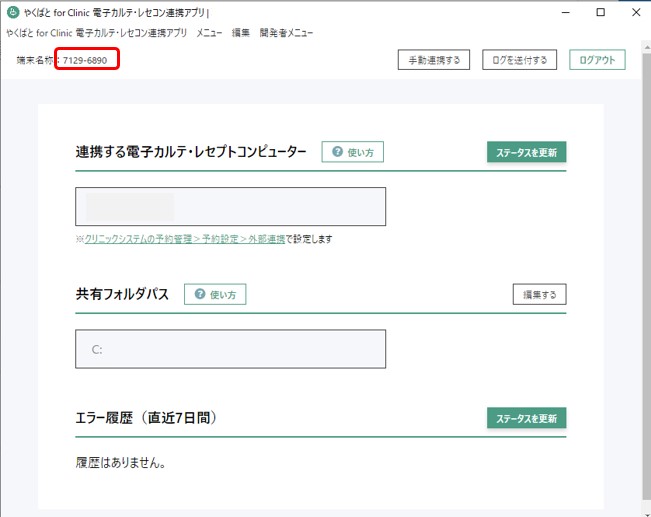The width and height of the screenshot is (651, 517).
Task: Click the linked computer name field
Action: [x=230, y=207]
